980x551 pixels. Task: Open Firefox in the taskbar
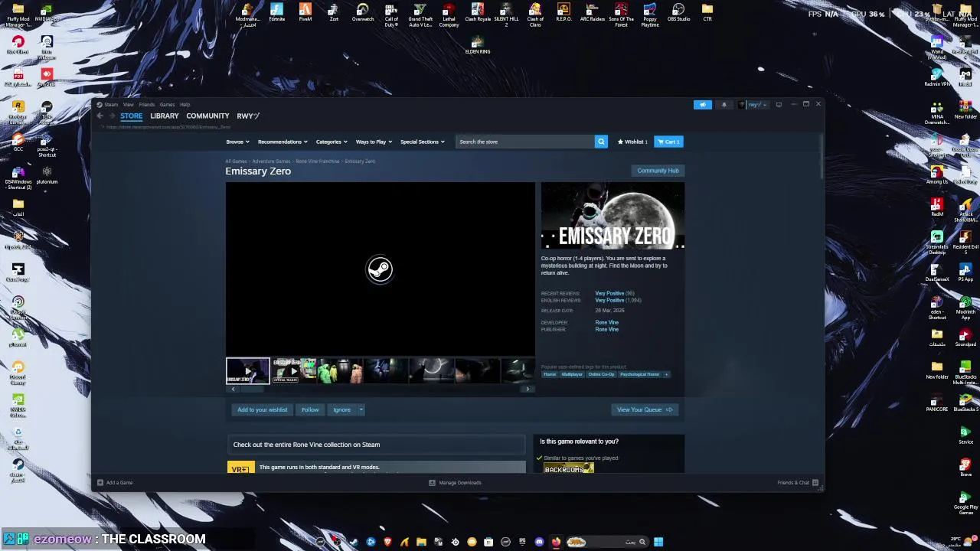[556, 542]
